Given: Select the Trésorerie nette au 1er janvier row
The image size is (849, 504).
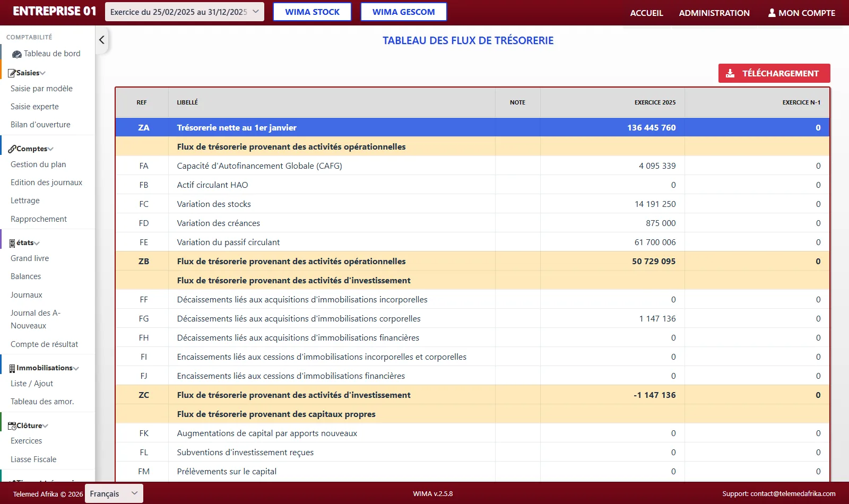Looking at the screenshot, I should (472, 127).
